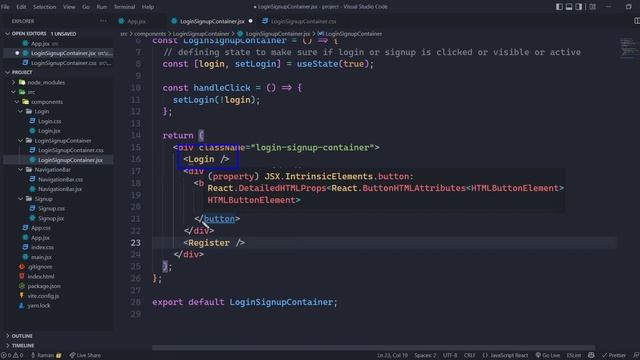Change file encoding UTF-8
The width and height of the screenshot is (640, 360).
point(450,356)
